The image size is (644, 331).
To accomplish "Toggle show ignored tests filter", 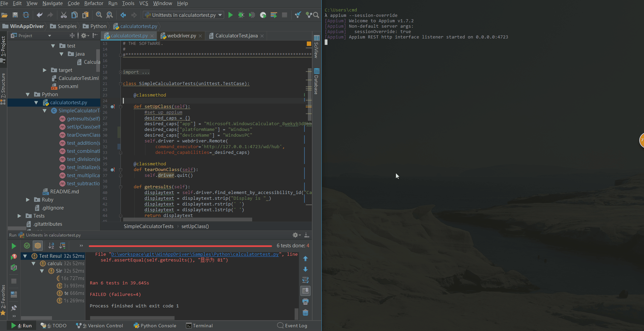I will [38, 246].
